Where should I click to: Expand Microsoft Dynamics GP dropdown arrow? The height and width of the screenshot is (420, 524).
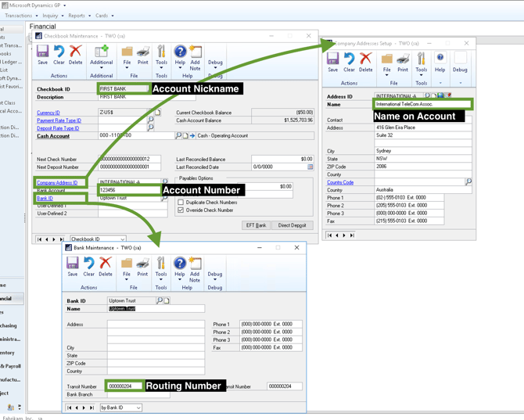tap(64, 5)
